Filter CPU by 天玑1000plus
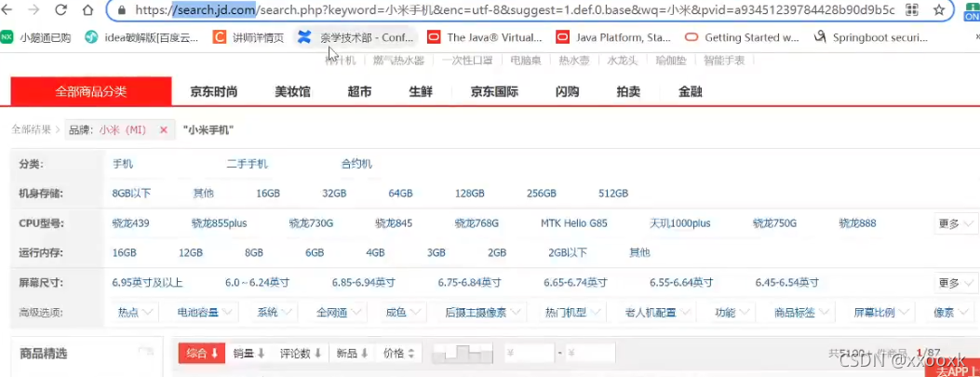This screenshot has width=980, height=377. (680, 223)
